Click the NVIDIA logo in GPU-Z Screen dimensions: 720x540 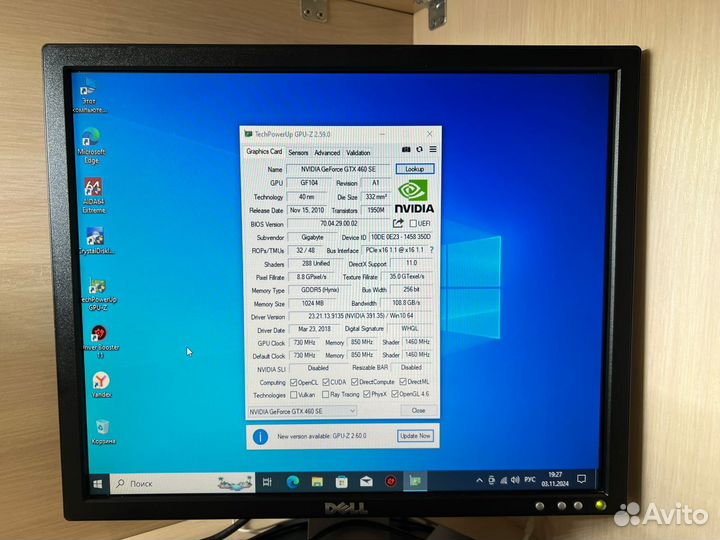tap(414, 196)
